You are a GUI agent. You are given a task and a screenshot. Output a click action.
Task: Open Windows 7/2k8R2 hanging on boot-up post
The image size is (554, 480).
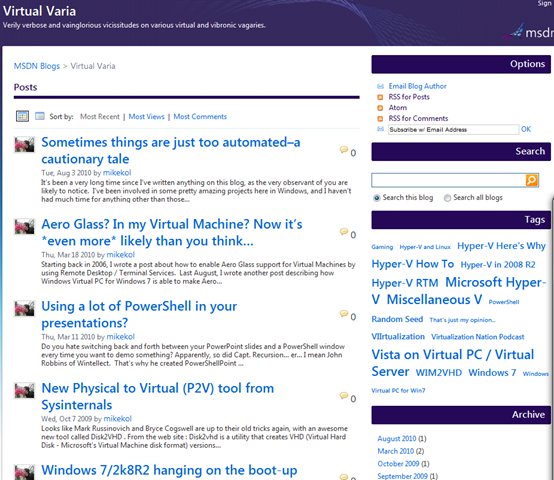[x=169, y=470]
